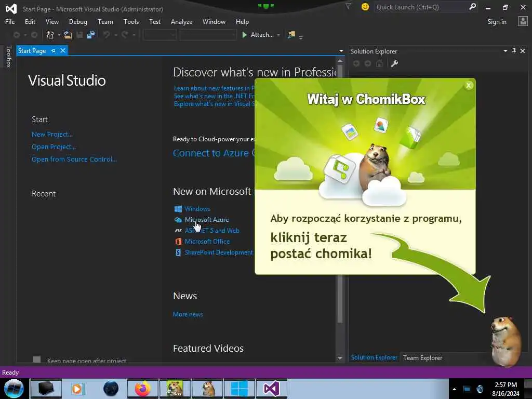Click the ChomikBox taskbar icon

[x=175, y=389]
